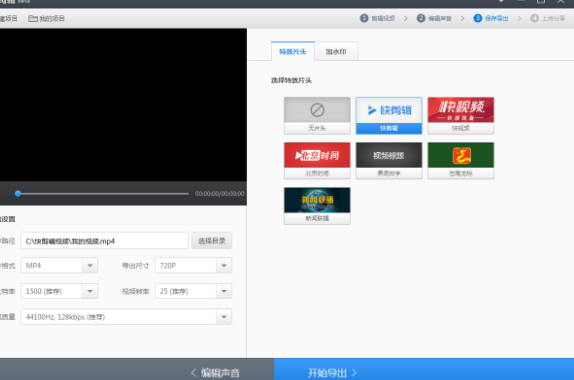Switch to 特效片头 tab

coord(293,52)
